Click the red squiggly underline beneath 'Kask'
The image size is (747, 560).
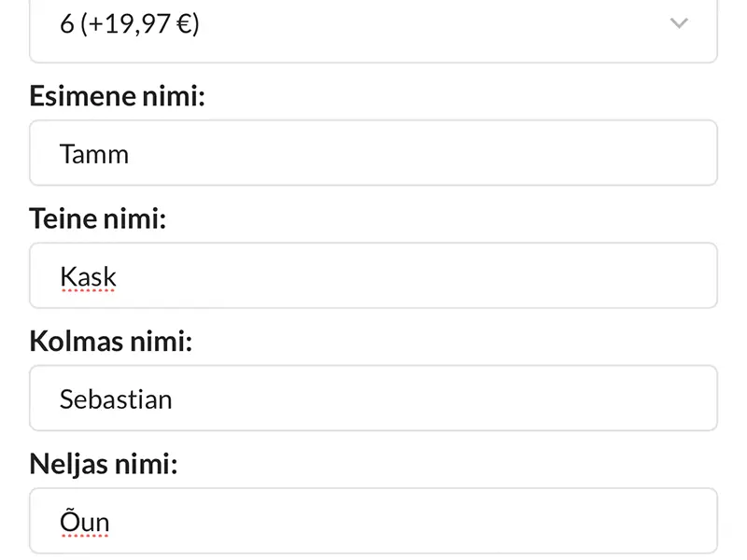tap(88, 290)
